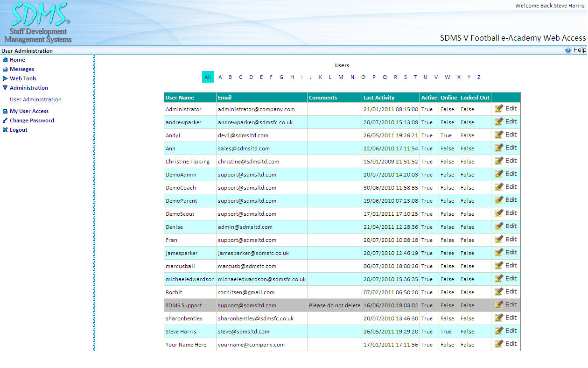Filter users by letter M
Screen dimensions: 588x368
point(341,77)
